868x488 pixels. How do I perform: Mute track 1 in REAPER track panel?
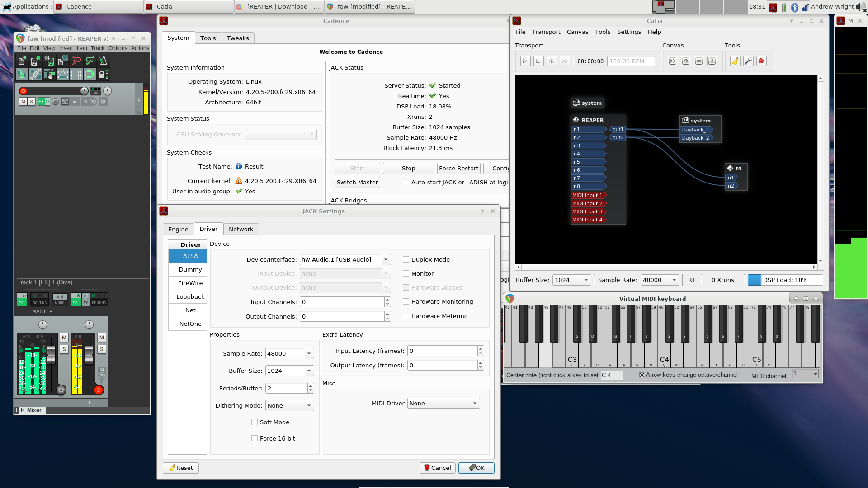tap(23, 102)
